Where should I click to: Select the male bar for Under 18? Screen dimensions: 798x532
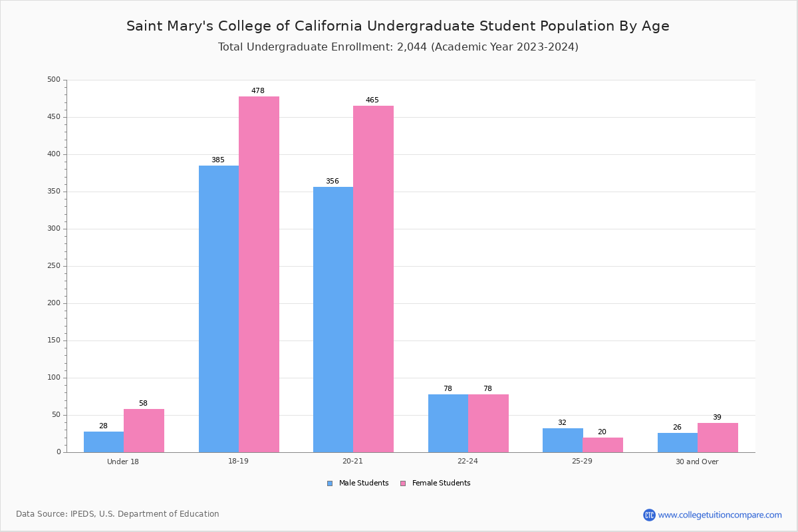104,442
